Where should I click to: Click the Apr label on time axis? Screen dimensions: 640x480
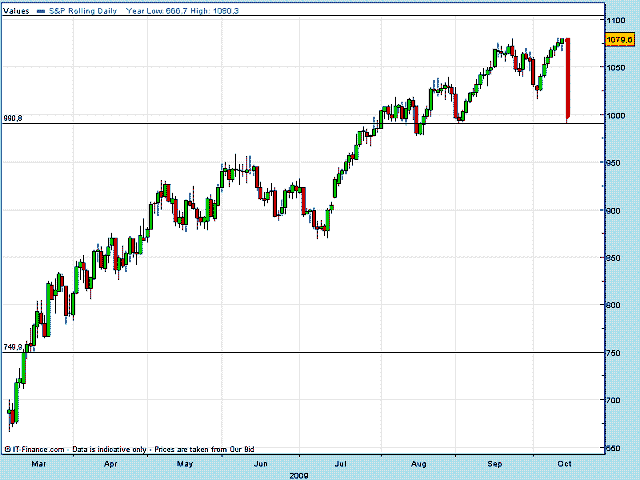coord(111,464)
